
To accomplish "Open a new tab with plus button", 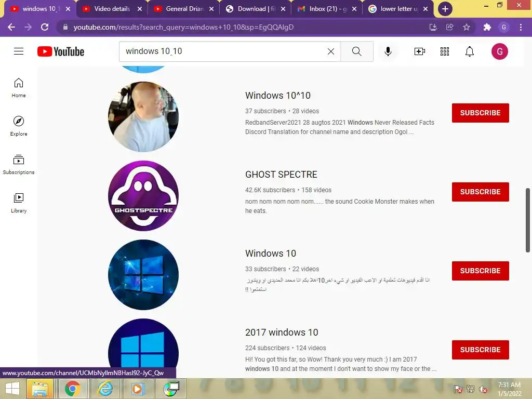I will pos(445,9).
